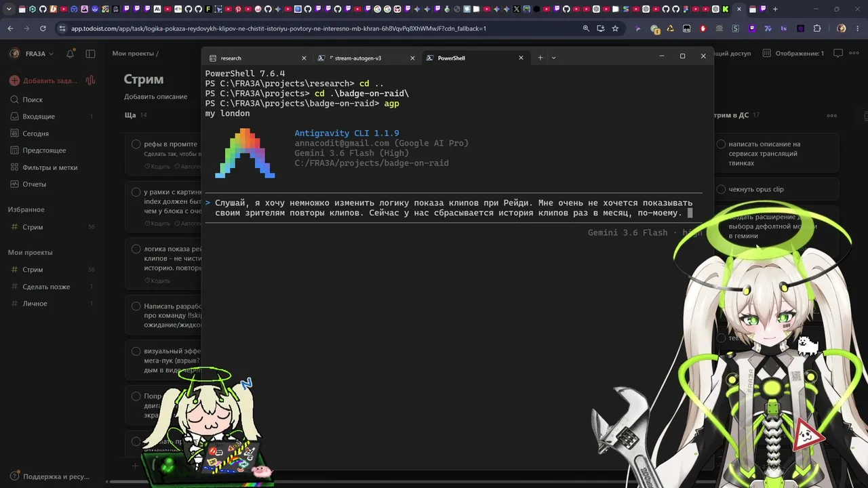Click the red add task plus icon
The height and width of the screenshot is (488, 868).
(14, 81)
